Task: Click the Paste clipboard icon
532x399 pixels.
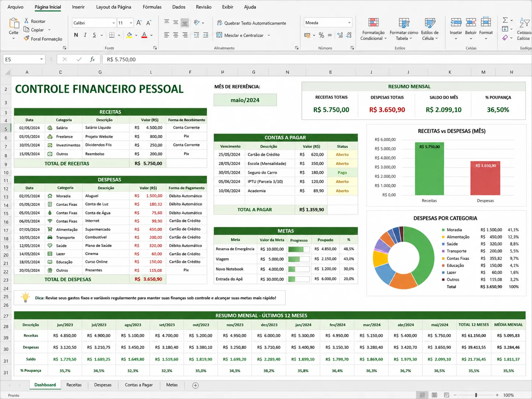Action: pos(14,23)
